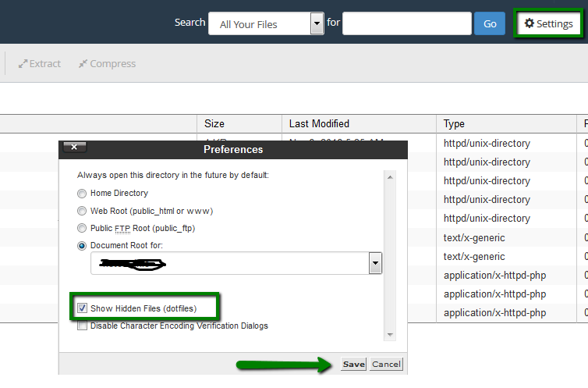Open the Document Root domain dropdown
The image size is (588, 388).
point(375,264)
